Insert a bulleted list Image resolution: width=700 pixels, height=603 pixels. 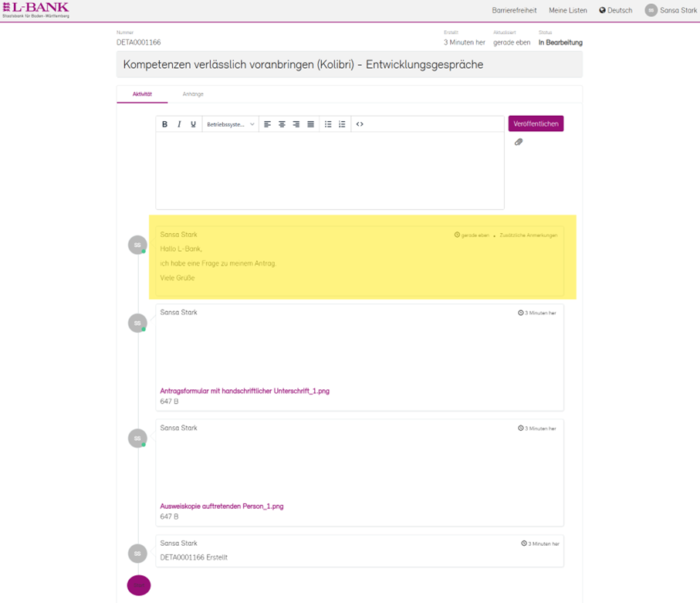(328, 124)
